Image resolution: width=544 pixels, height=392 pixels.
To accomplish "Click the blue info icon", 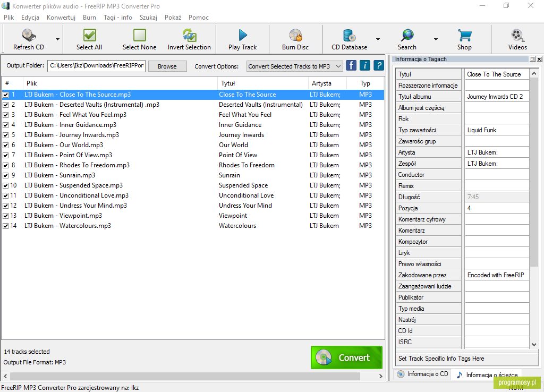I will [x=364, y=65].
